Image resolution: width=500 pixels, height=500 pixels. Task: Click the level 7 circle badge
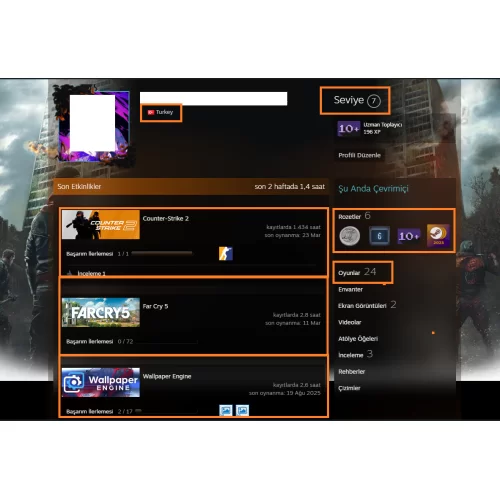[x=374, y=101]
